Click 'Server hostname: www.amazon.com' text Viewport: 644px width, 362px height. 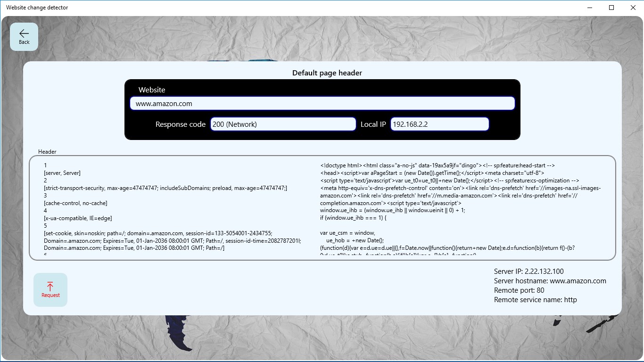pos(550,281)
